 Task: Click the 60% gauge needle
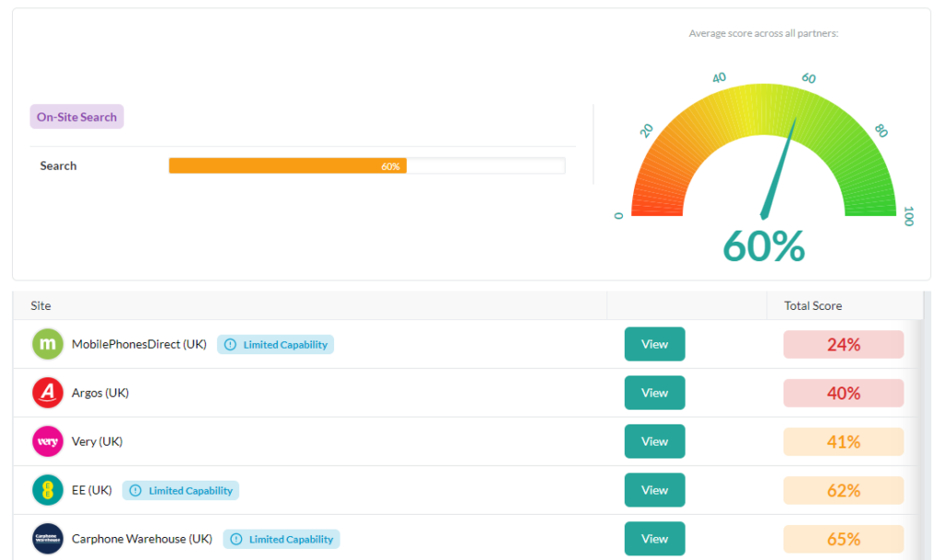coord(780,166)
